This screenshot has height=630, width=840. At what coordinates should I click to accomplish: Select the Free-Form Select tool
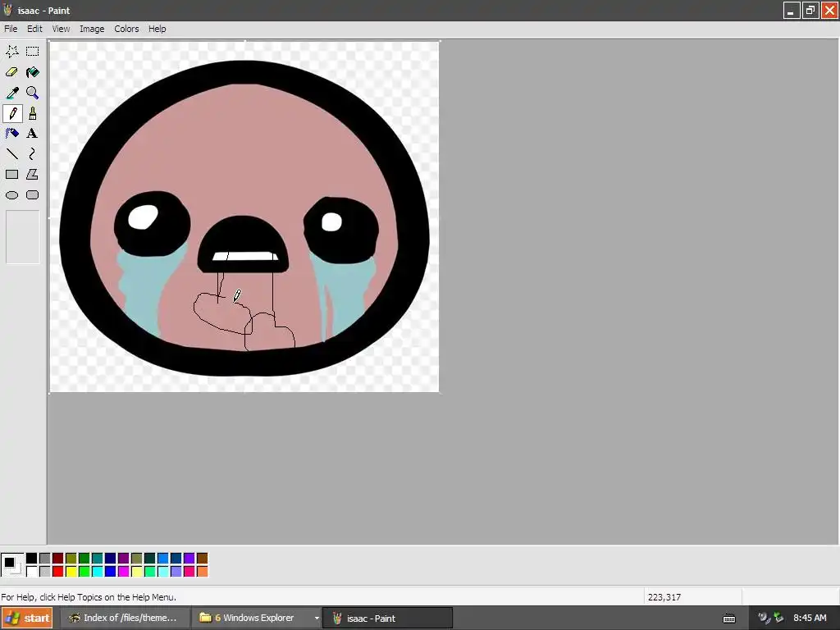[x=11, y=52]
